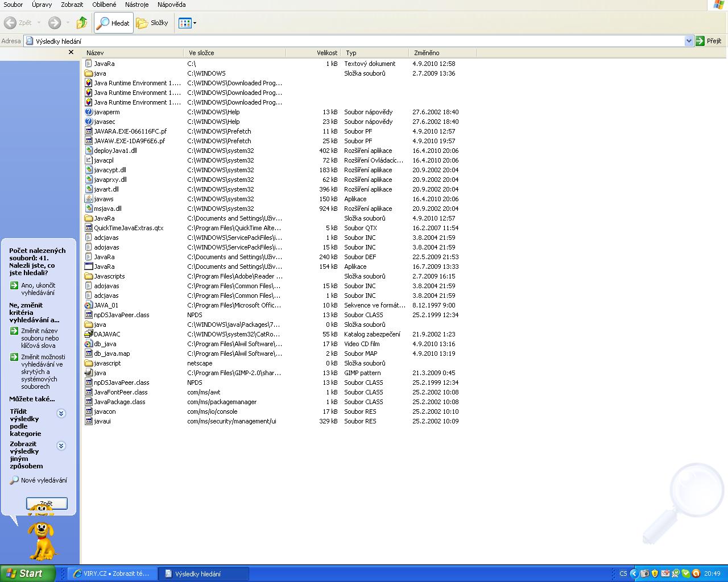Click the Javascripts folder icon
Viewport: 728px width, 582px height.
tap(89, 276)
